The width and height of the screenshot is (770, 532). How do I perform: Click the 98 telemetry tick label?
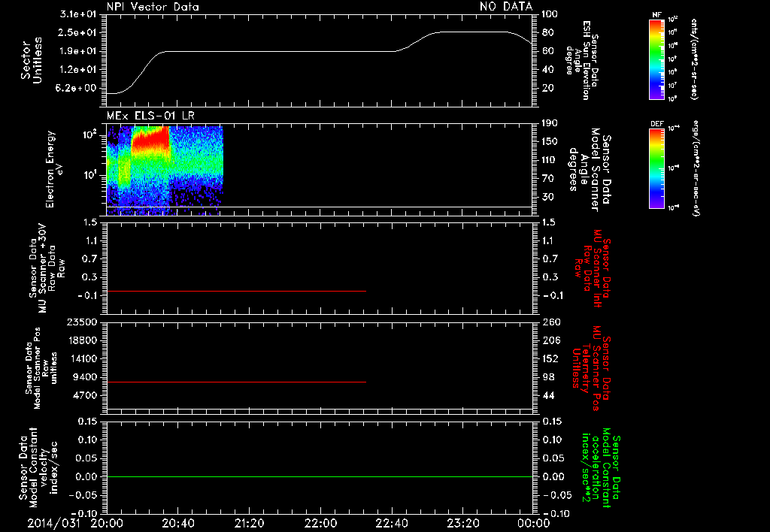tap(548, 377)
